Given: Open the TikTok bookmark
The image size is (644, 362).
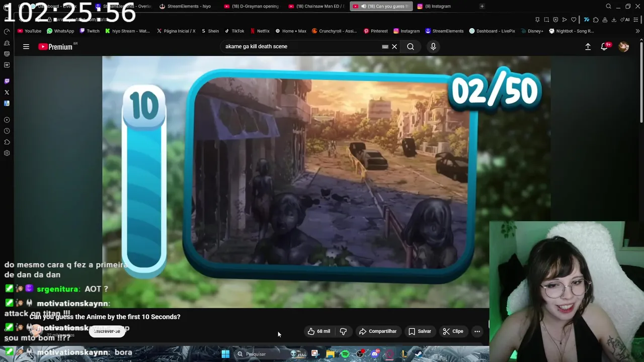Looking at the screenshot, I should (x=234, y=31).
